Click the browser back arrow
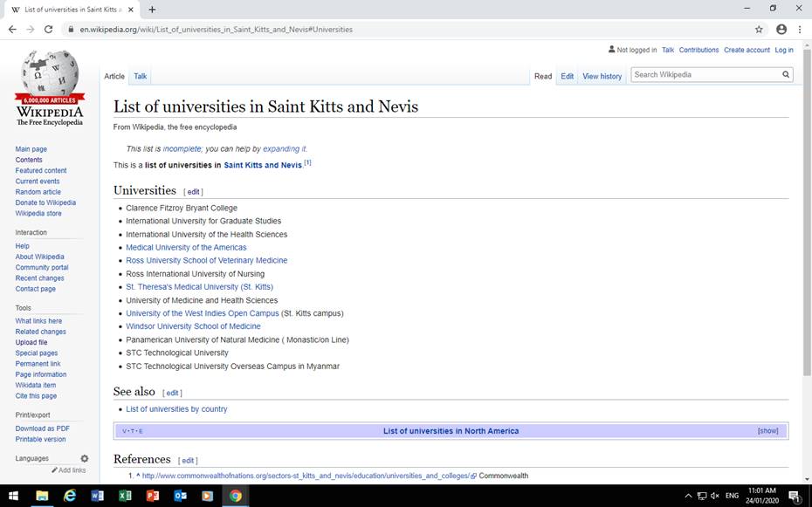 pos(12,30)
